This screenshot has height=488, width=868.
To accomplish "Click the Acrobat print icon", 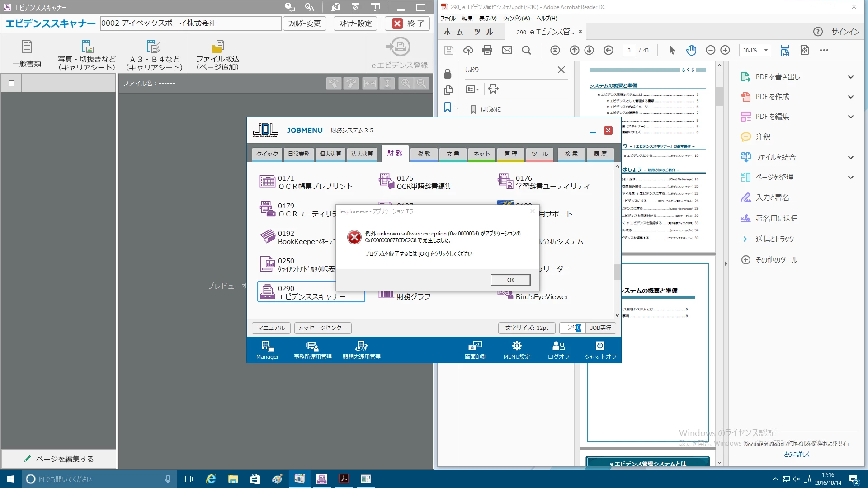I will tap(487, 50).
